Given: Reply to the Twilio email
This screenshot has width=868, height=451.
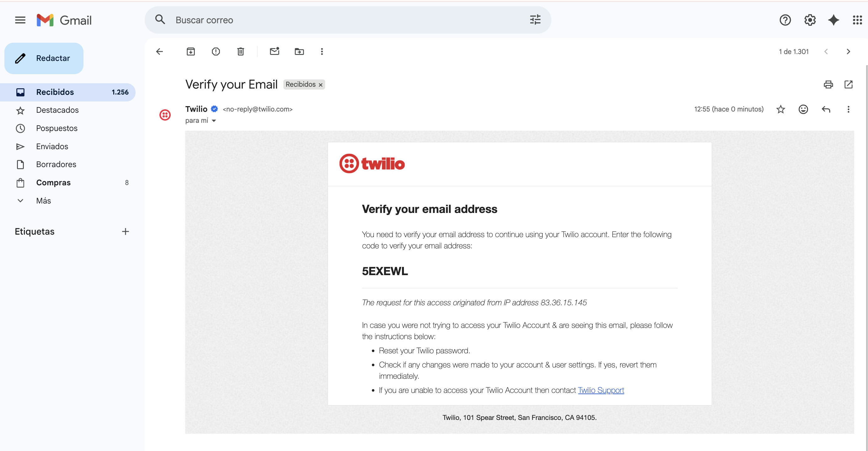Looking at the screenshot, I should tap(826, 109).
